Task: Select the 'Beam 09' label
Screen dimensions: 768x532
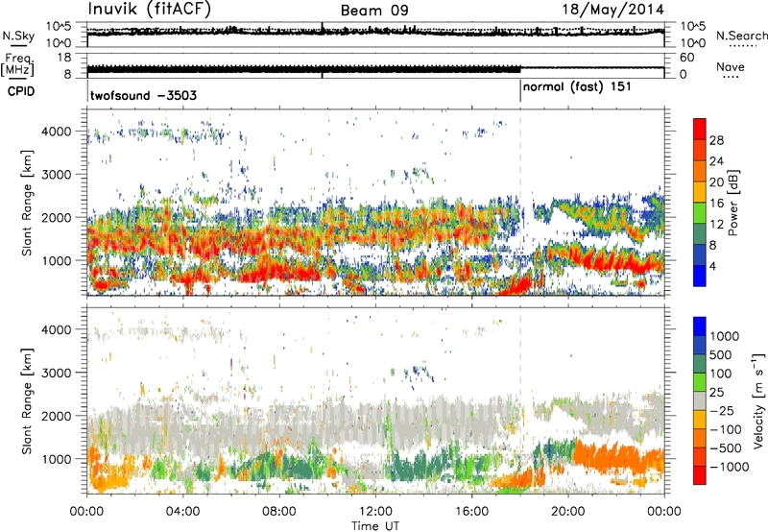Action: [374, 11]
